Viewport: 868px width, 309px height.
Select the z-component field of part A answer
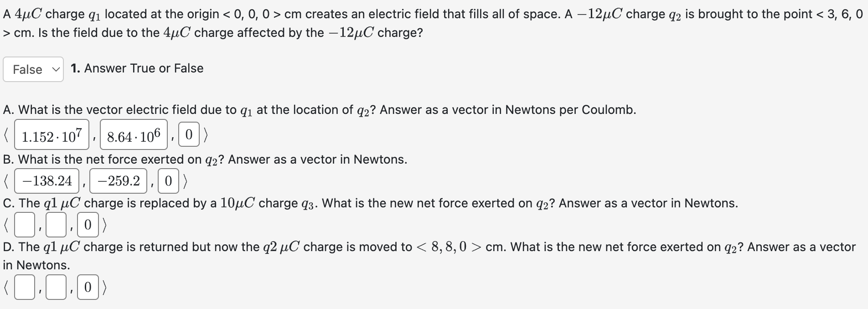[x=189, y=134]
